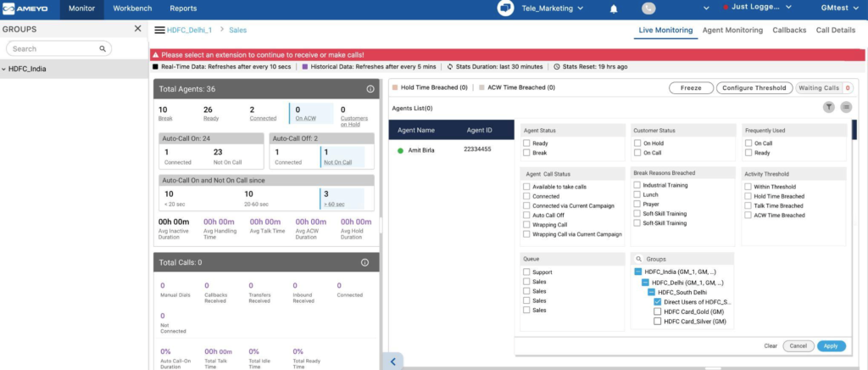
Task: Click the search magnifier icon in Groups
Action: tap(103, 48)
